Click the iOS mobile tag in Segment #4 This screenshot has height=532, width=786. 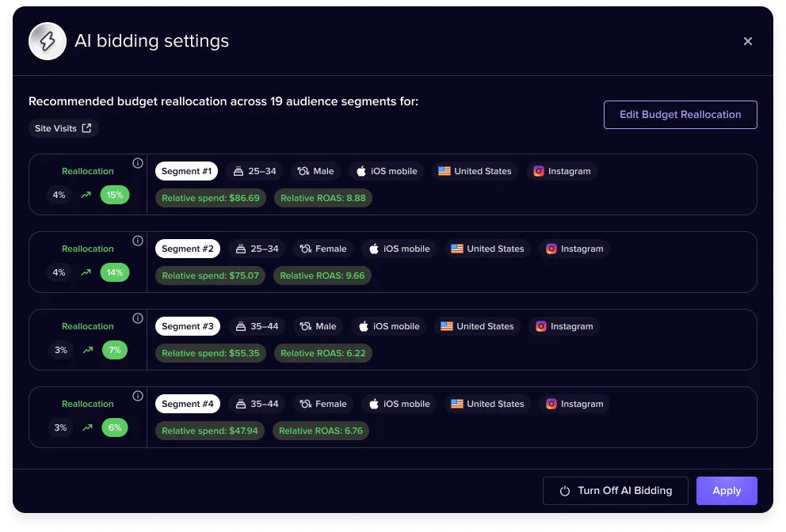(x=399, y=405)
